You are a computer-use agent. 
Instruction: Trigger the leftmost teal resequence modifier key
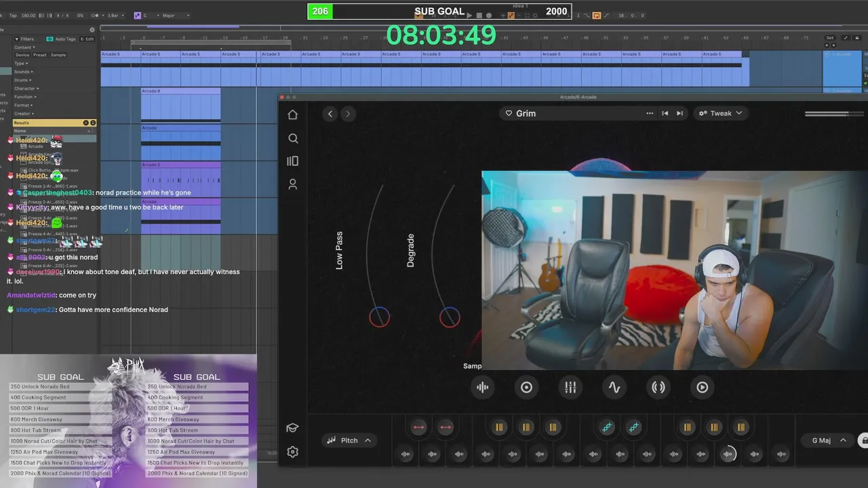click(607, 427)
